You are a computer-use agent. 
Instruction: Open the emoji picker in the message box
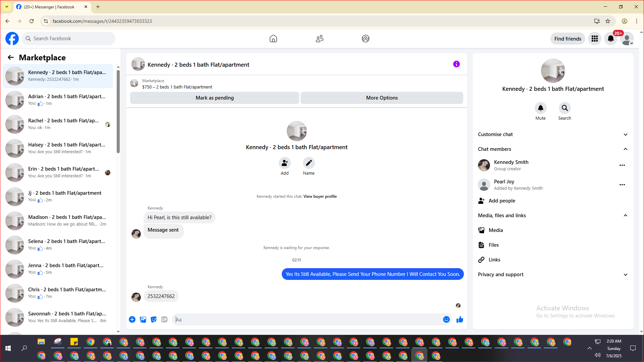(446, 319)
